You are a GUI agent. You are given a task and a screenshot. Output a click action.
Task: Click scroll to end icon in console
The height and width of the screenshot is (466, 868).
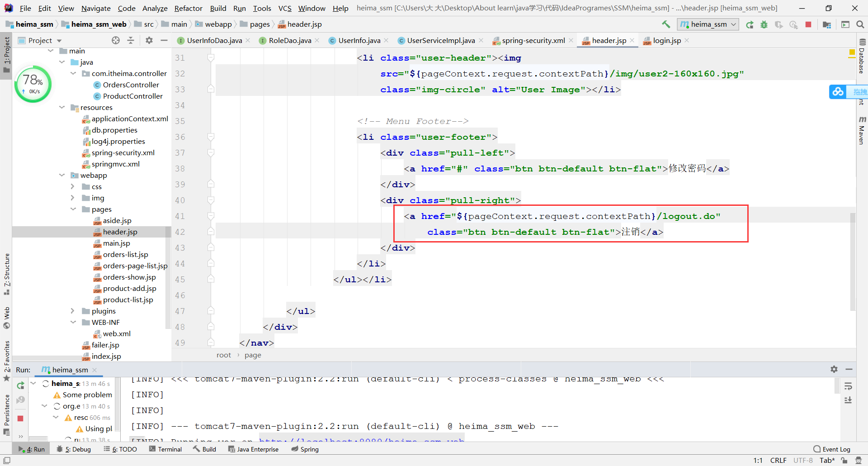848,400
